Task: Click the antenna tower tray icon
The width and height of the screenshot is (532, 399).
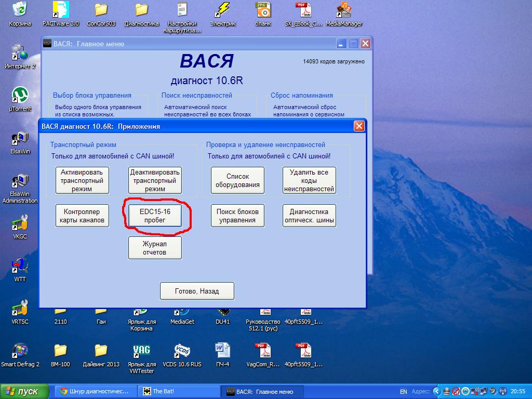Action: click(x=502, y=391)
